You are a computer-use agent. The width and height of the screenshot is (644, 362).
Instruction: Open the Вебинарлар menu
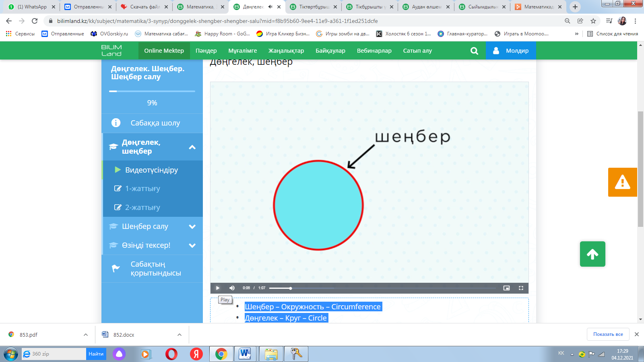(374, 51)
